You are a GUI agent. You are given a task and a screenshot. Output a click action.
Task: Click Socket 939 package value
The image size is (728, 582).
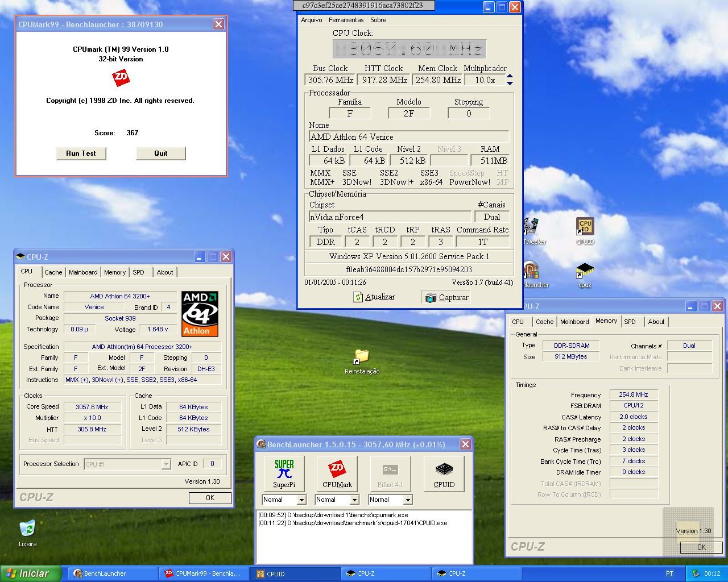(x=120, y=318)
